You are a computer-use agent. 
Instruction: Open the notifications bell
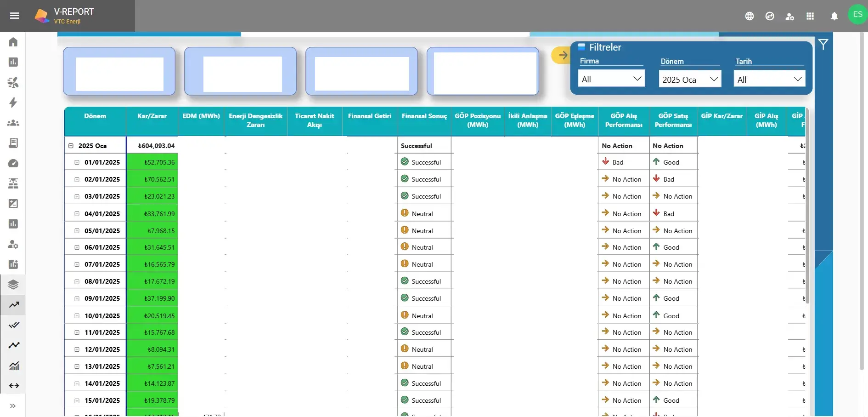tap(834, 17)
